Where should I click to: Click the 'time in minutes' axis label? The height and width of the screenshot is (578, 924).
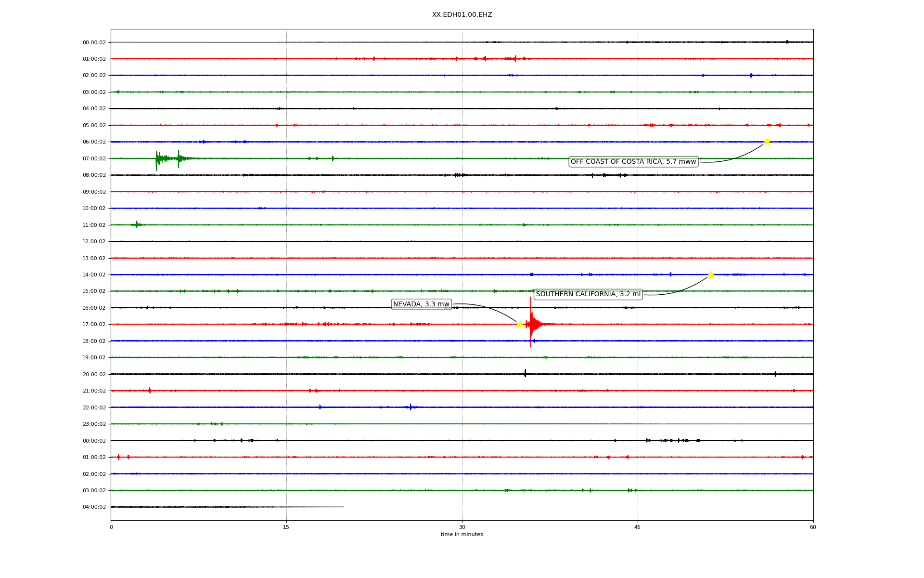point(462,535)
